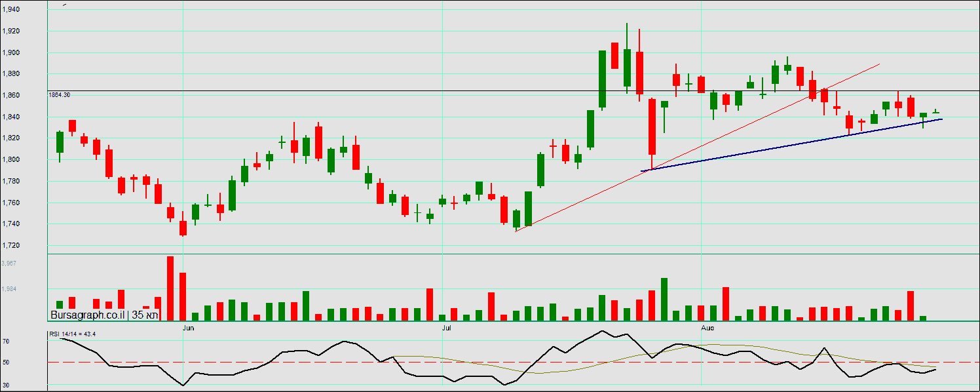The width and height of the screenshot is (980, 392).
Task: Select the black horizontal line at 1864.30
Action: [x=514, y=90]
